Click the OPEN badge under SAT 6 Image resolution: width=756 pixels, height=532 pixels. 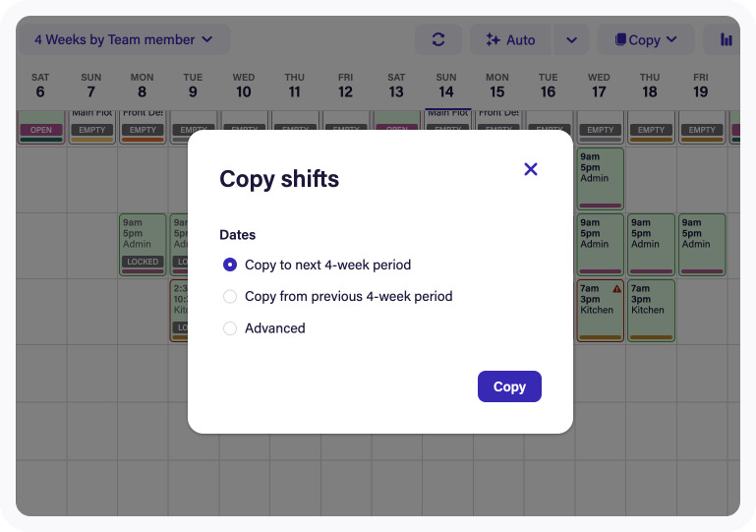(41, 130)
